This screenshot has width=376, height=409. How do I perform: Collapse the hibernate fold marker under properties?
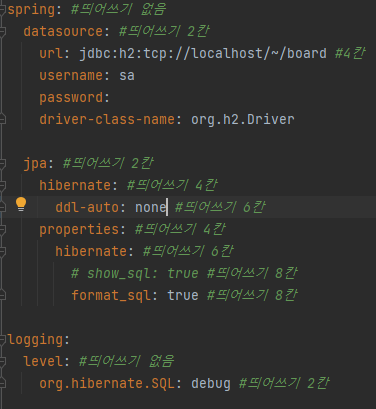coord(2,252)
